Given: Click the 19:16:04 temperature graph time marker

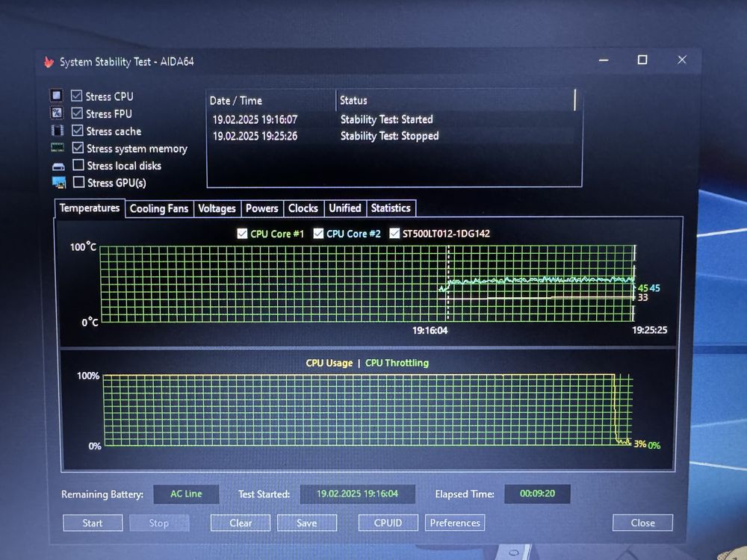Looking at the screenshot, I should click(430, 331).
